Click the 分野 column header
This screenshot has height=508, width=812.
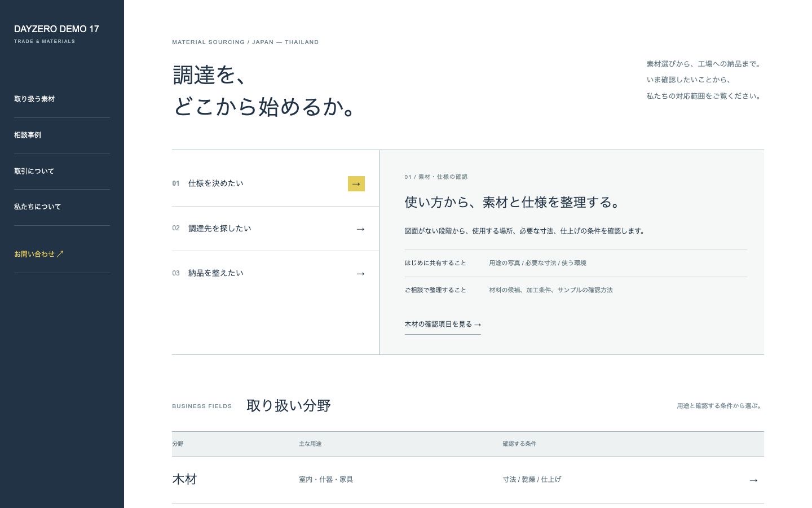pos(178,444)
